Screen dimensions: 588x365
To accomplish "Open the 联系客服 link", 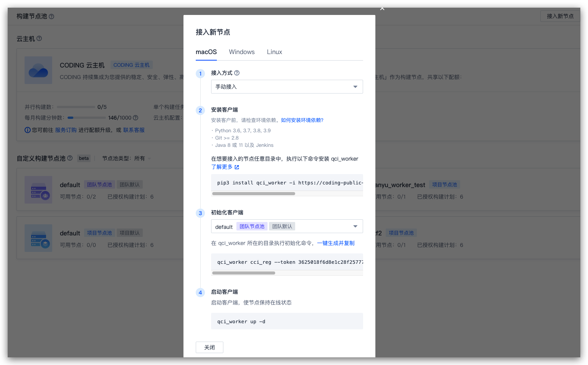I will pyautogui.click(x=134, y=130).
